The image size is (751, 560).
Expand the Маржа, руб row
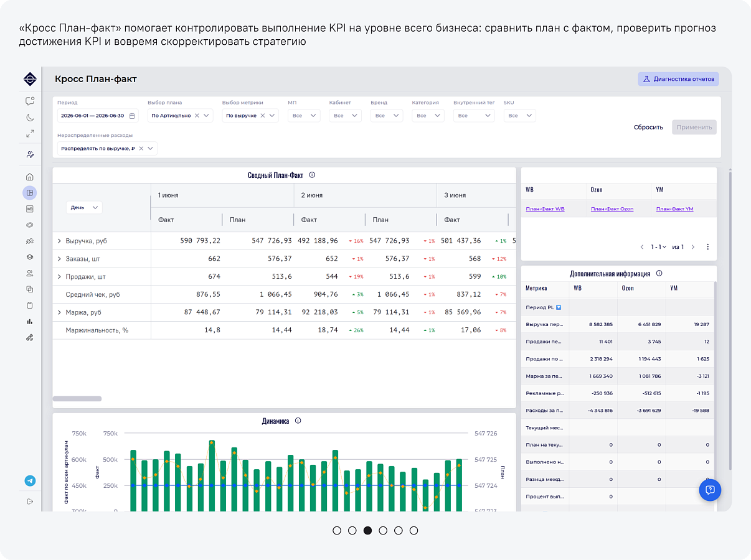tap(59, 312)
